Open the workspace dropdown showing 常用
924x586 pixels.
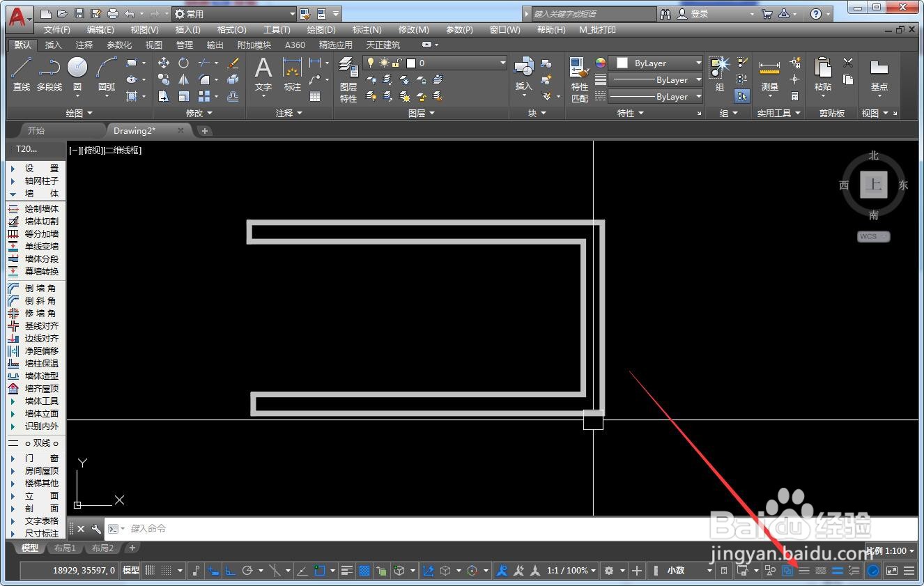coord(234,14)
